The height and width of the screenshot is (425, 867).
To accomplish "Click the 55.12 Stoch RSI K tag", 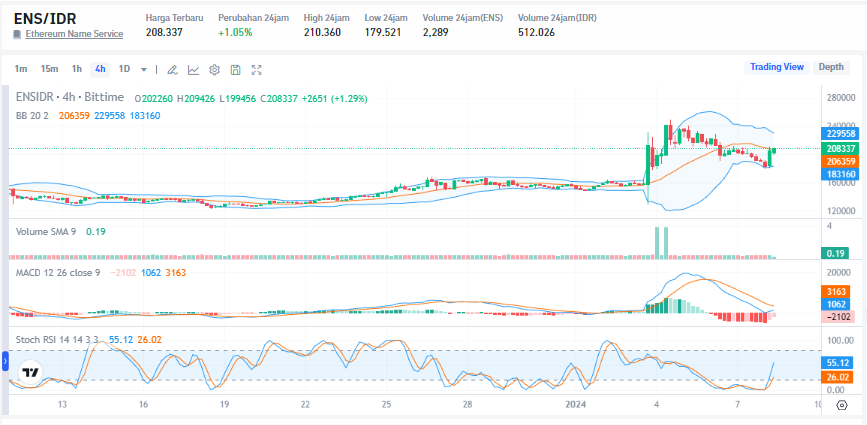I will tap(838, 363).
